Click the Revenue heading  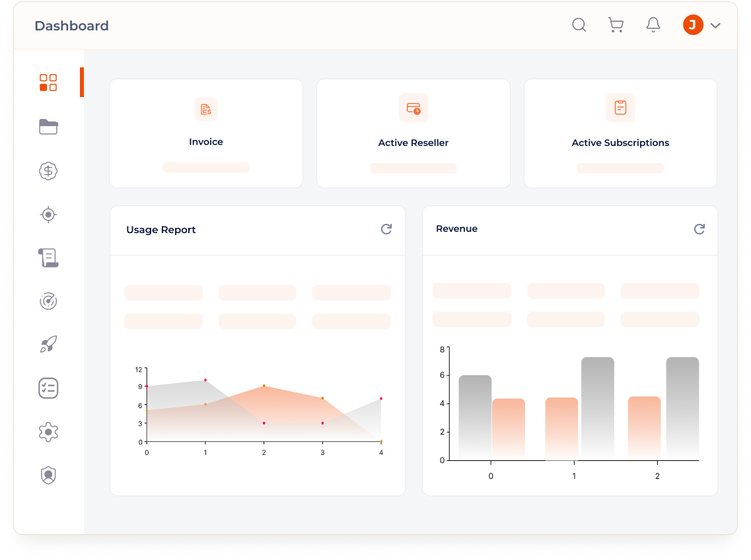456,229
